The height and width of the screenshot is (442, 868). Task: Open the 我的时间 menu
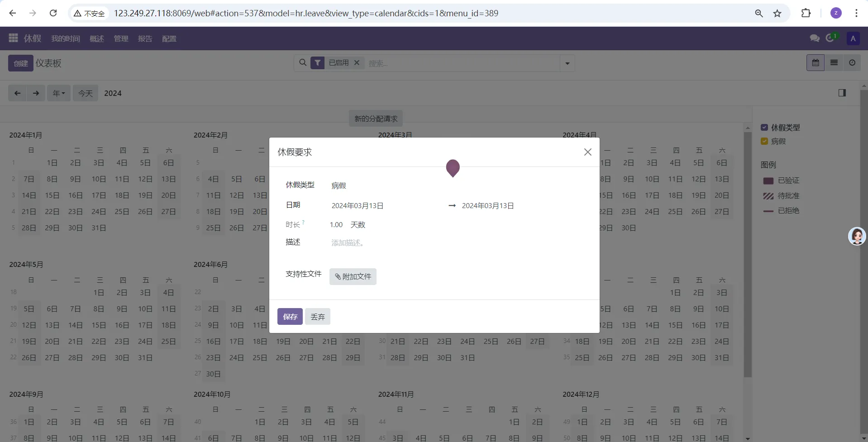coord(66,38)
